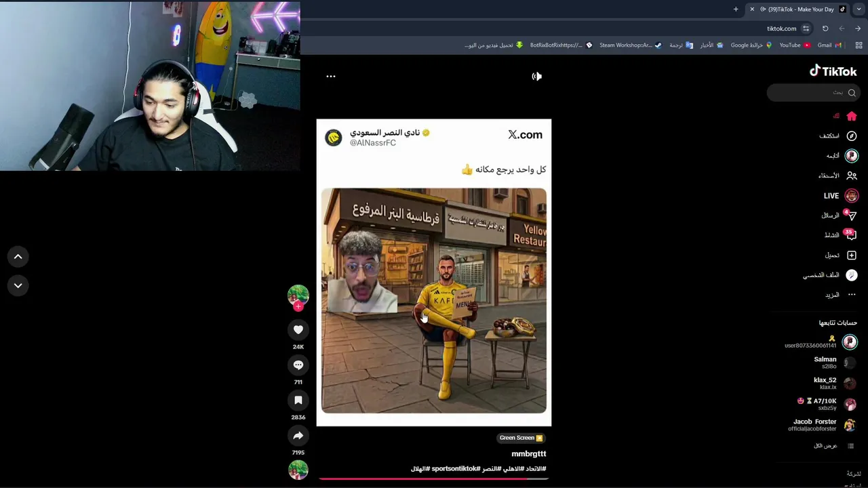Viewport: 868px width, 488px height.
Task: Open the Steam Workshop bookmark
Action: click(x=630, y=45)
